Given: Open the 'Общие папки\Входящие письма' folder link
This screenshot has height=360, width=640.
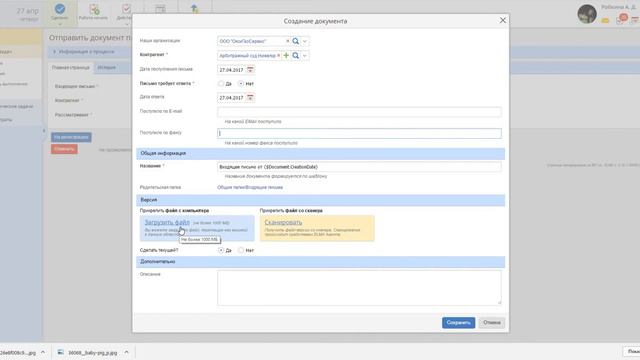Looking at the screenshot, I should (250, 187).
